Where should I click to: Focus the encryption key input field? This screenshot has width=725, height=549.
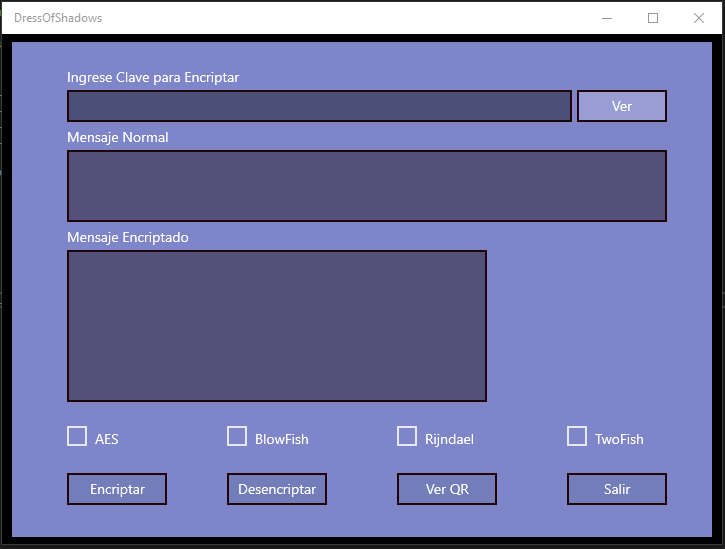click(x=319, y=106)
